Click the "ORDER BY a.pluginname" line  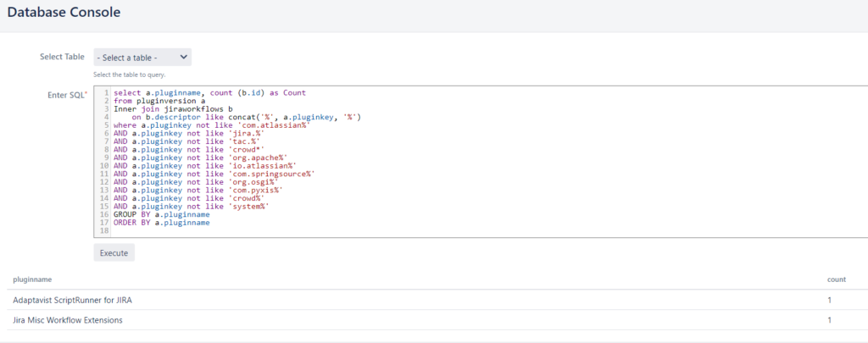(x=161, y=223)
